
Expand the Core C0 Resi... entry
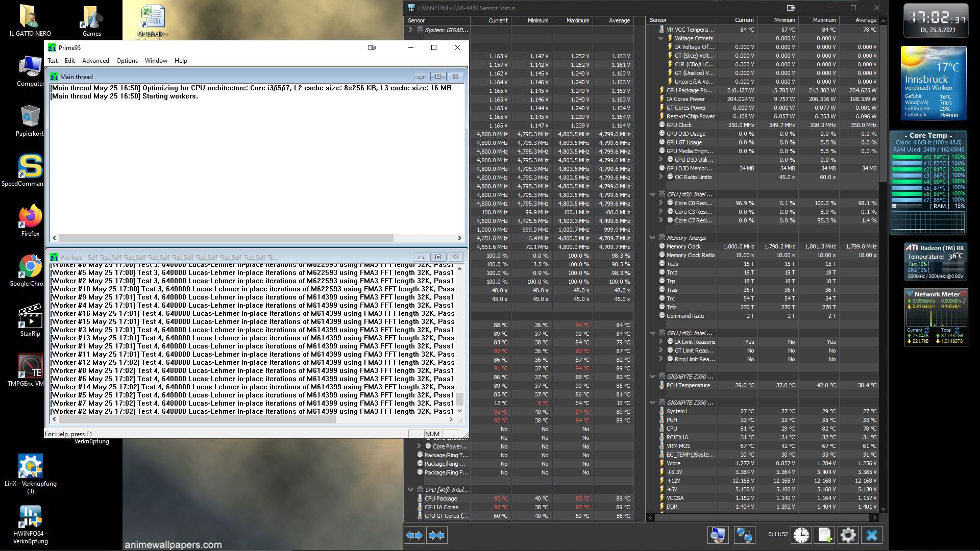click(x=660, y=203)
